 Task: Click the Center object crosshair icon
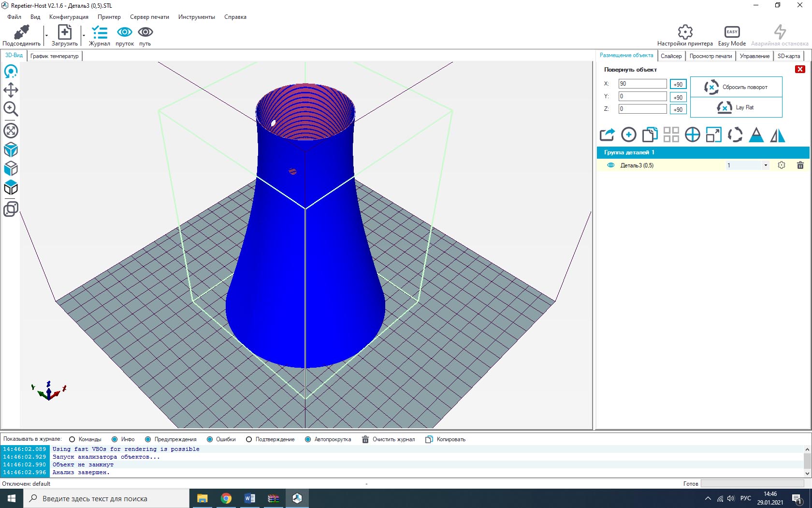(692, 135)
